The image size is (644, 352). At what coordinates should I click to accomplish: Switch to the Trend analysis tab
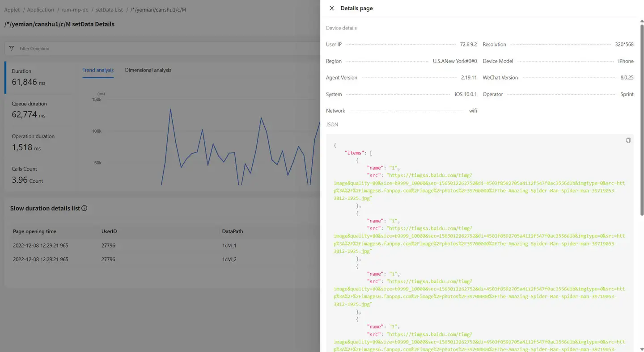click(98, 70)
